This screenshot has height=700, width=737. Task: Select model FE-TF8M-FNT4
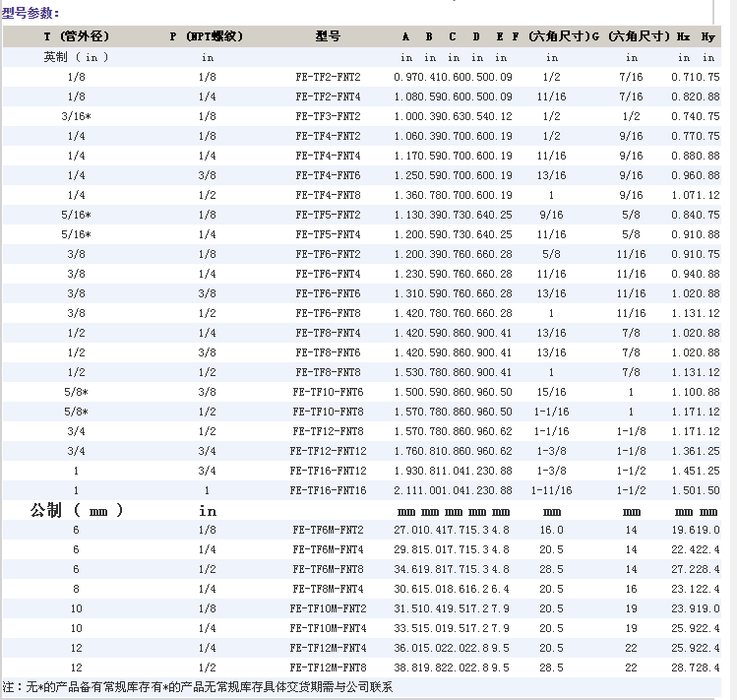[x=328, y=590]
